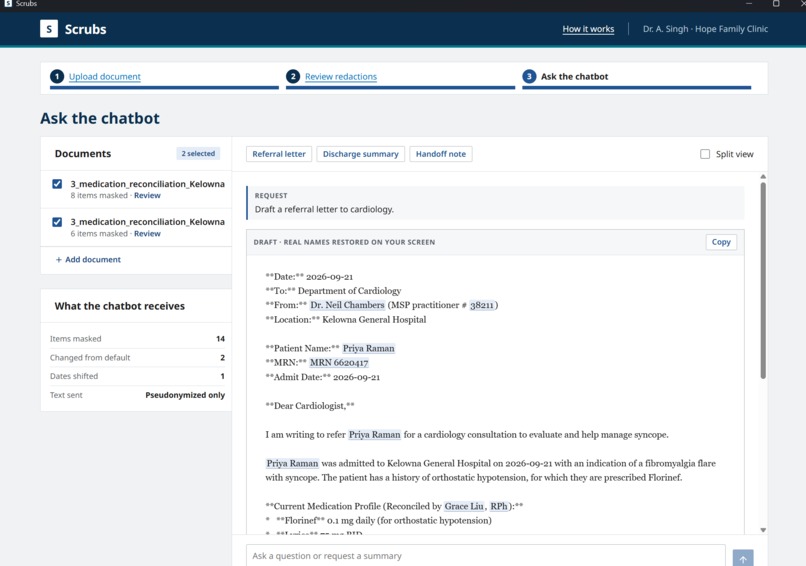Select the Ask the chatbot step
806x566 pixels.
[x=574, y=77]
